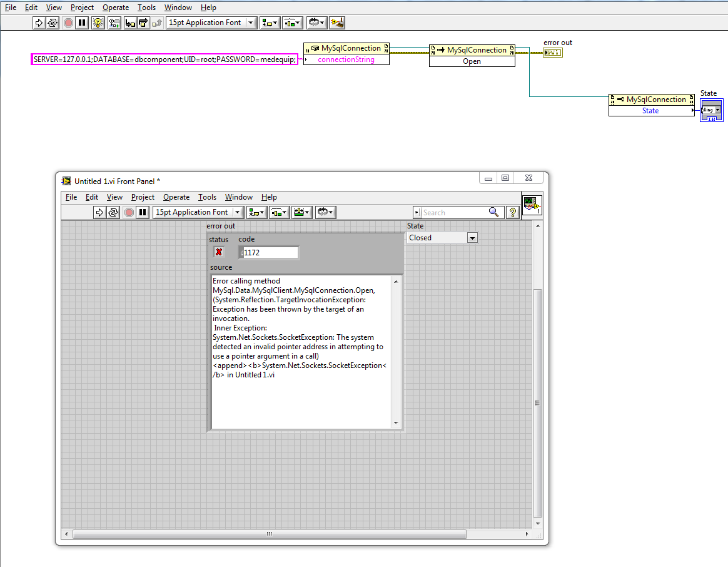Open Resize Objects dropdown in Front Panel

click(x=302, y=212)
